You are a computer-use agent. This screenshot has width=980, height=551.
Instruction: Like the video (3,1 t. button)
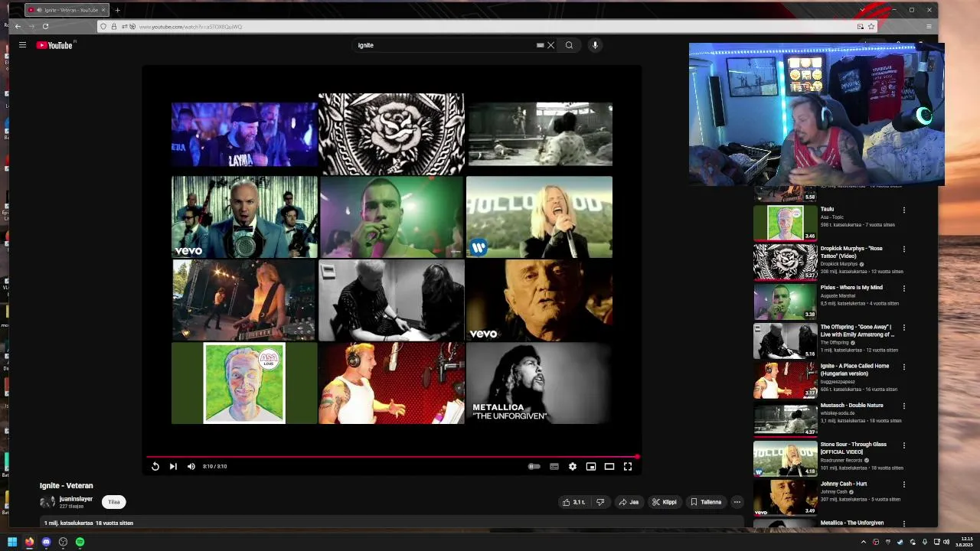[574, 502]
